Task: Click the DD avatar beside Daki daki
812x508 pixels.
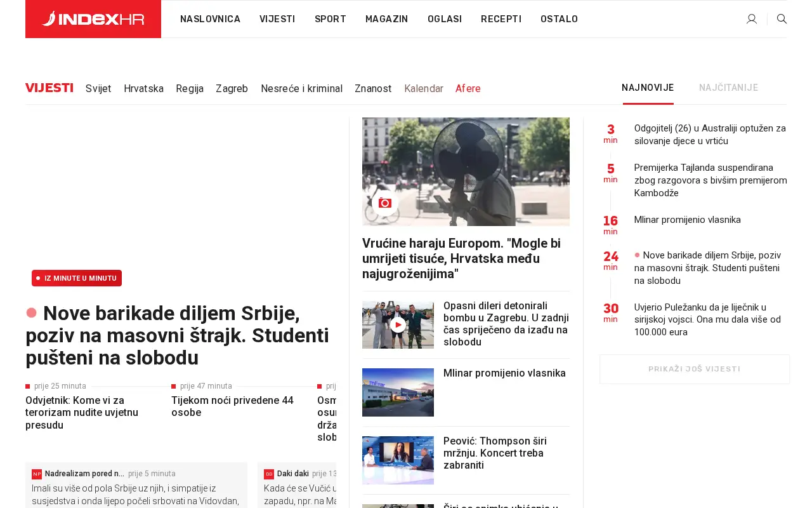Action: [x=269, y=474]
